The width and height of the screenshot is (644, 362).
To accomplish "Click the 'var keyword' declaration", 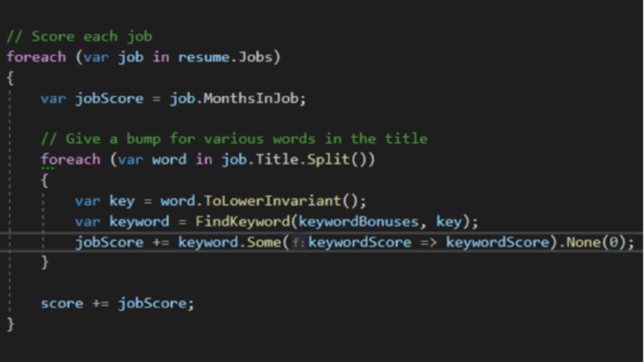I will tap(122, 222).
